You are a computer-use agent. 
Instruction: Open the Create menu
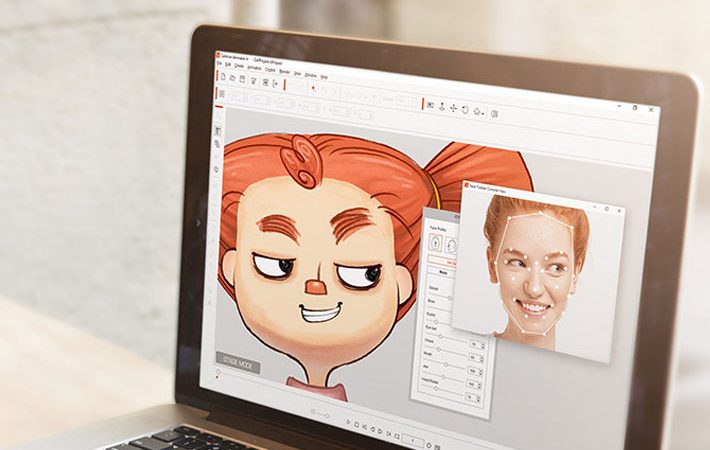coord(239,66)
